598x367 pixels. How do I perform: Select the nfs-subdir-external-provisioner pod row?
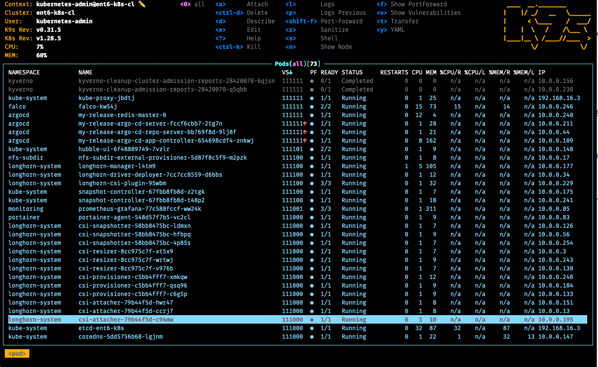point(297,158)
